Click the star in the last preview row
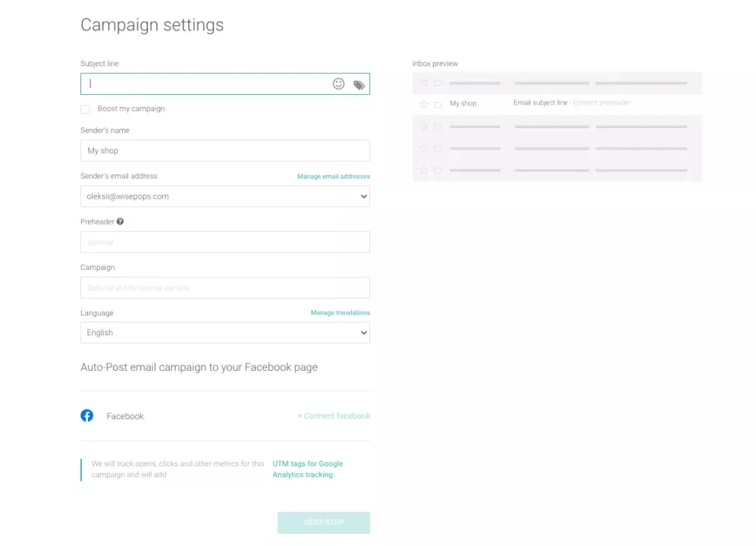756x546 pixels. point(424,170)
